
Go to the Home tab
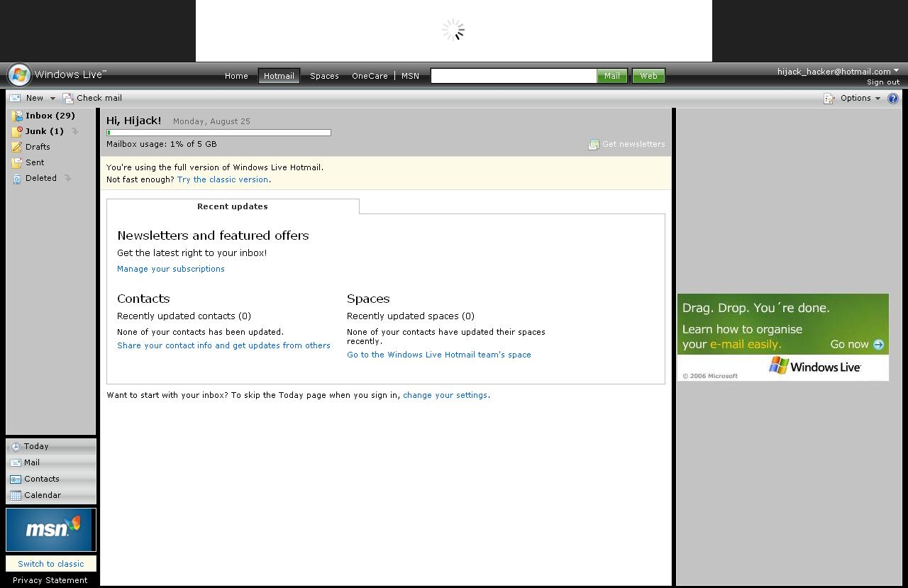tap(236, 76)
